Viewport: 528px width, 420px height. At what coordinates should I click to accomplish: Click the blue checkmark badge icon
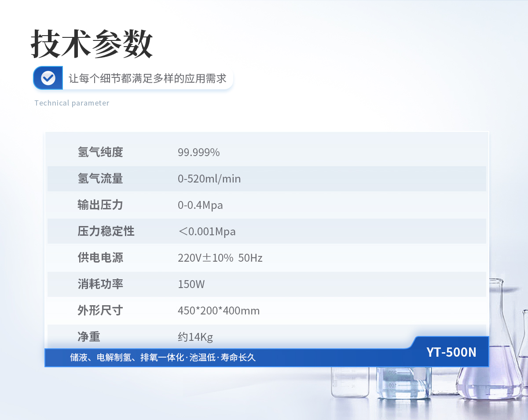(48, 78)
